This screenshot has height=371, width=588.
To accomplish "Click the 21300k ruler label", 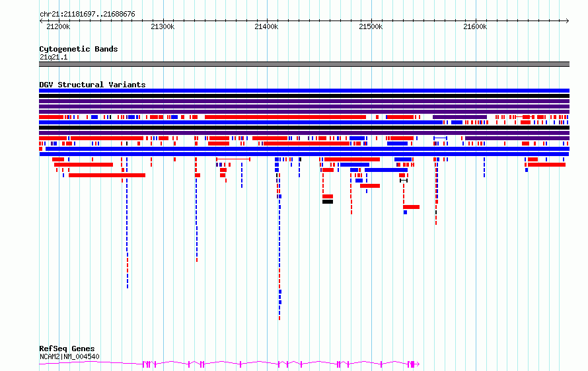I will (163, 26).
